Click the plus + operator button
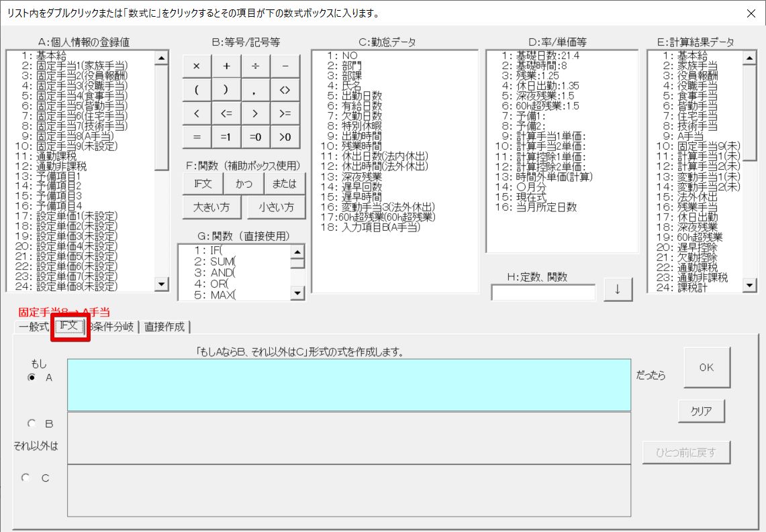 [x=226, y=66]
